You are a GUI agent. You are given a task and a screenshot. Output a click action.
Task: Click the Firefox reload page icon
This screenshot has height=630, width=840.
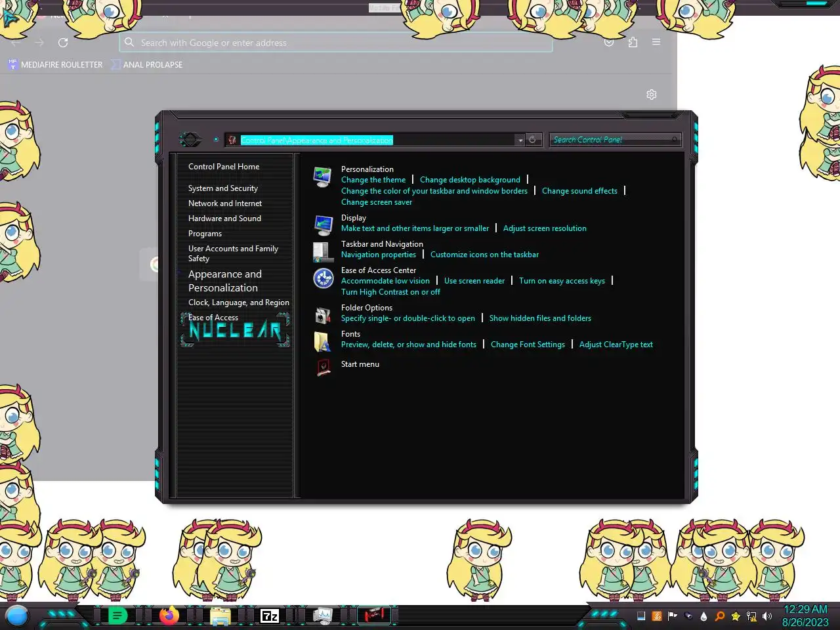tap(63, 43)
